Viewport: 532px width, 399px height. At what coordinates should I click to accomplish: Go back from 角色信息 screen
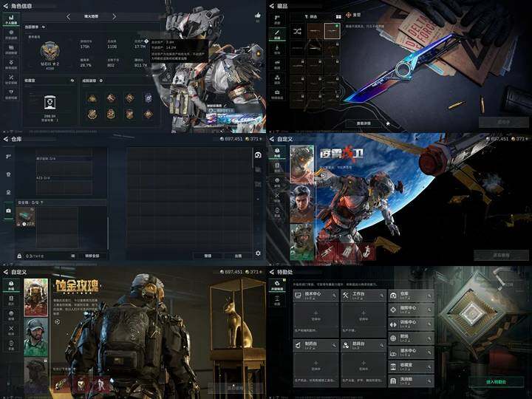[5, 6]
